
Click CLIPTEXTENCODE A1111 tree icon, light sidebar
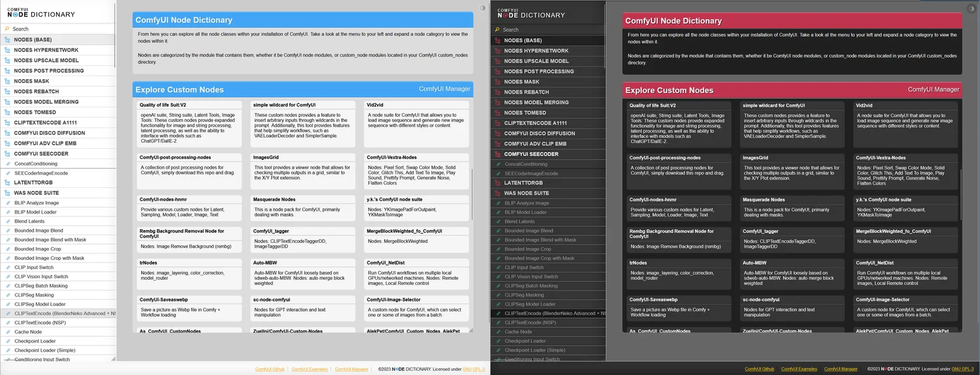(x=7, y=123)
